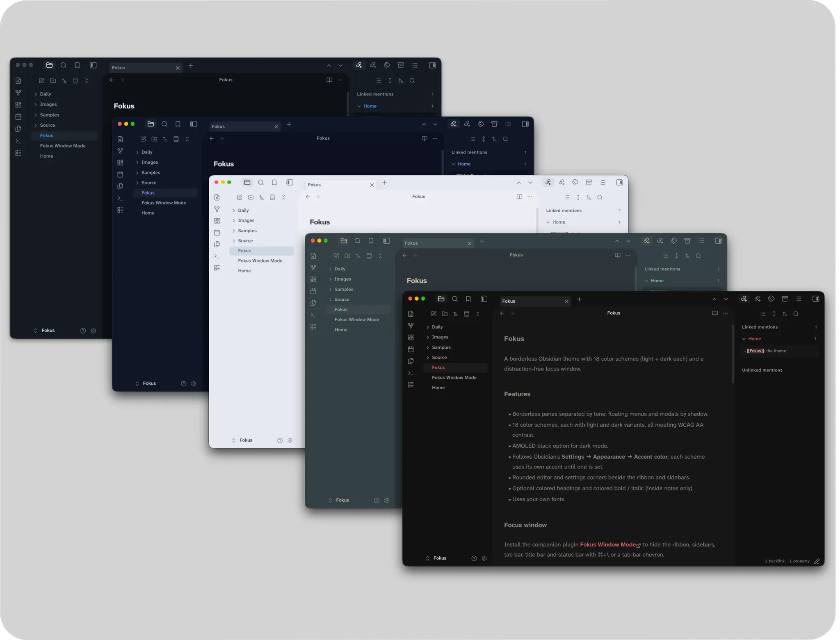Image resolution: width=840 pixels, height=640 pixels.
Task: Search backlinks icon in front dark window
Action: point(796,314)
